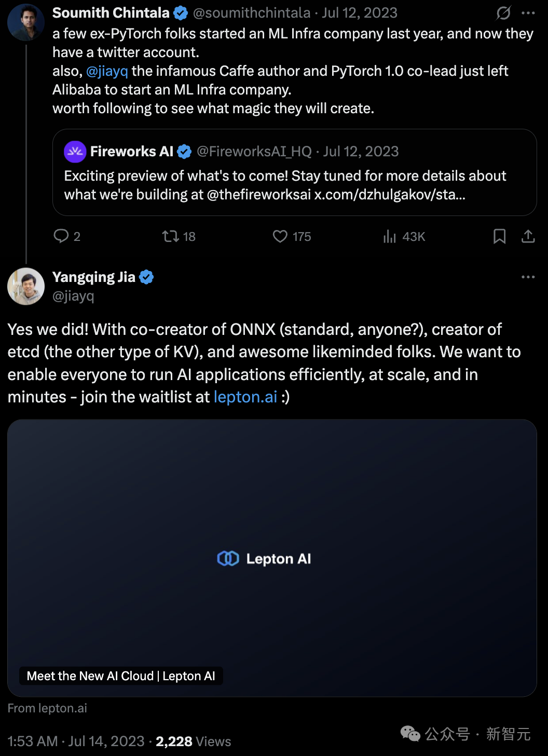Screen dimensions: 548x756
Task: Click the share icon on Soumith's tweet
Action: click(528, 236)
